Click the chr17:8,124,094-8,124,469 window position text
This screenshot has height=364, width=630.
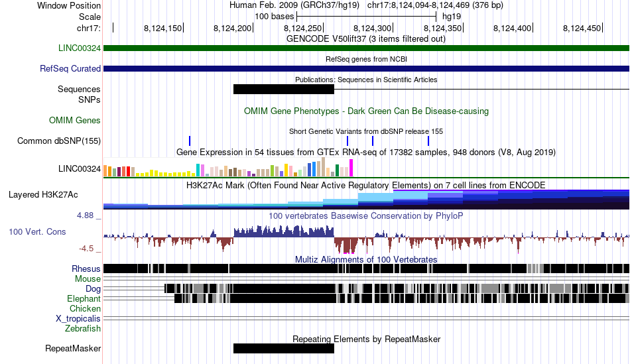[435, 5]
